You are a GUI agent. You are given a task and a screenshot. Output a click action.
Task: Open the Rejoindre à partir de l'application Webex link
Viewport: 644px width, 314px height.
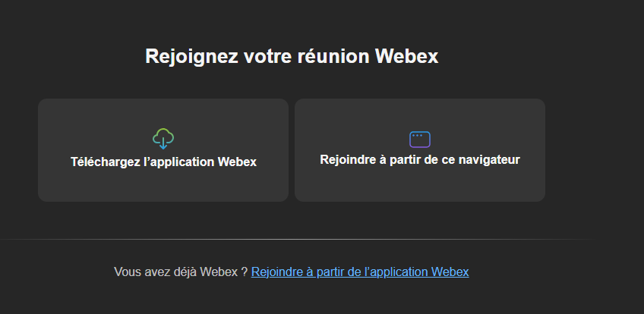pos(360,272)
